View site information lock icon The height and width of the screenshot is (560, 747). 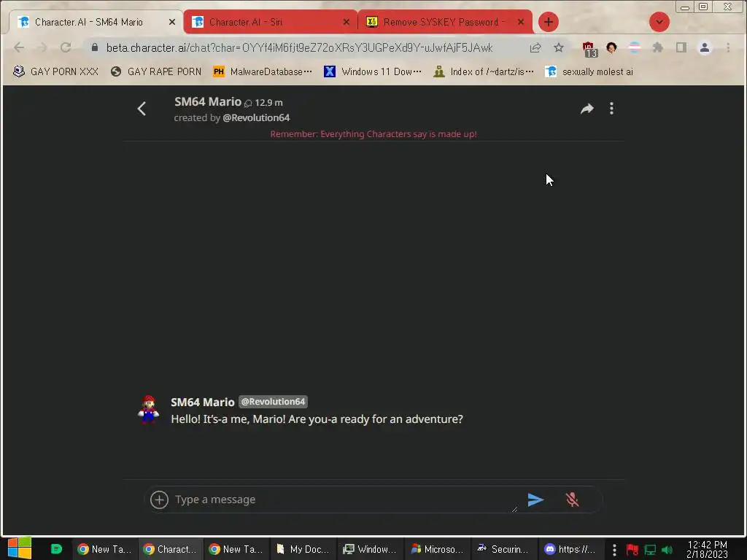click(x=94, y=47)
